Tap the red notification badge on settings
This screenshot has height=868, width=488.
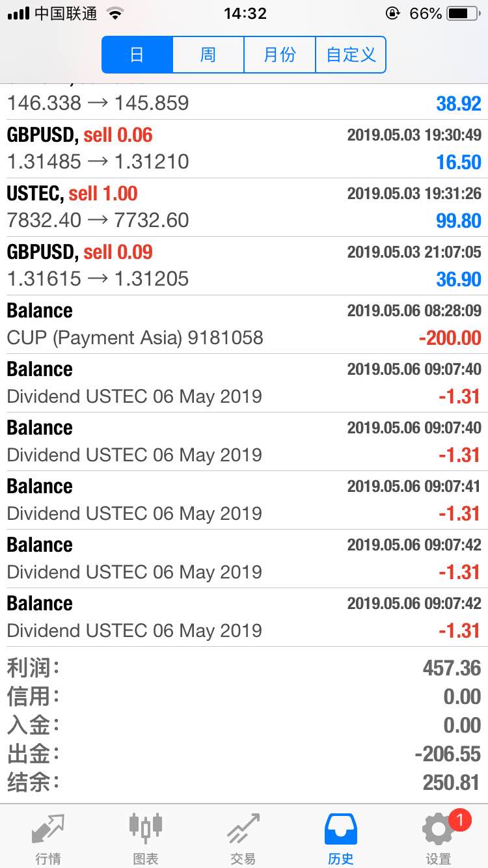pos(459,821)
